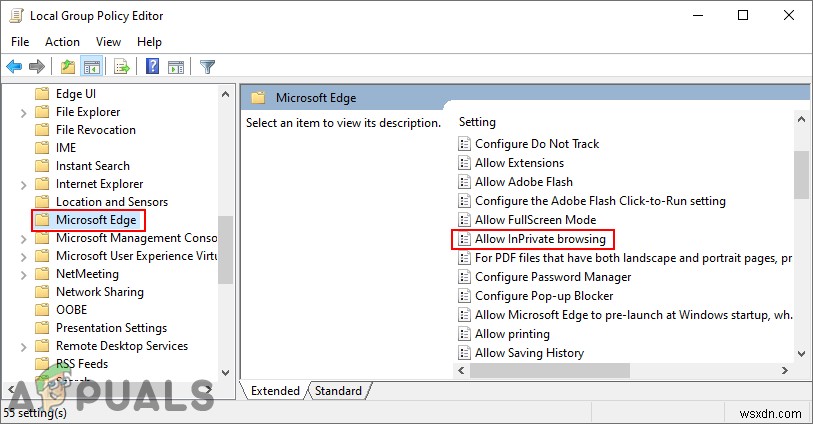Select the PDF landscape and portrait pages setting

[634, 258]
